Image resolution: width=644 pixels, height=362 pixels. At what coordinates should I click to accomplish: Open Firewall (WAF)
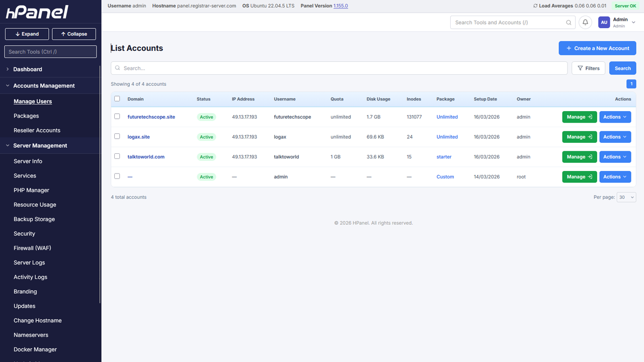tap(32, 248)
